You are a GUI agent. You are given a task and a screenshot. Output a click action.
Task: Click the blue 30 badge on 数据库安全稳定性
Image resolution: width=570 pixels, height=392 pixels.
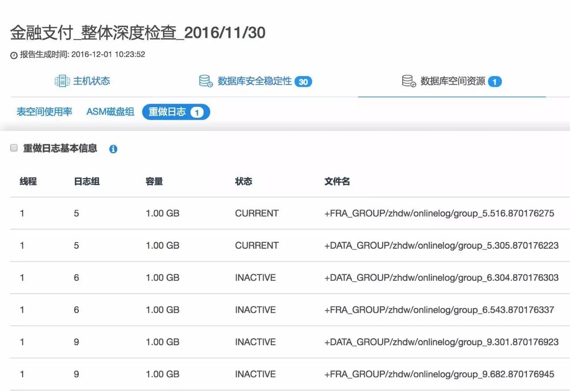303,81
